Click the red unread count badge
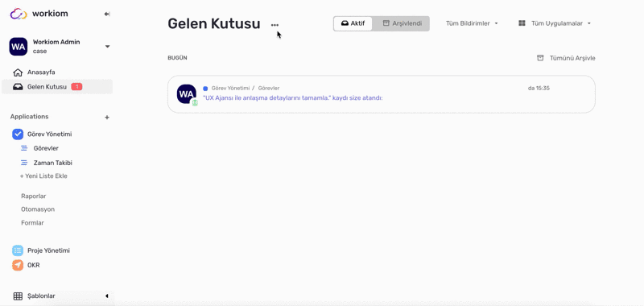This screenshot has width=644, height=306. point(76,87)
